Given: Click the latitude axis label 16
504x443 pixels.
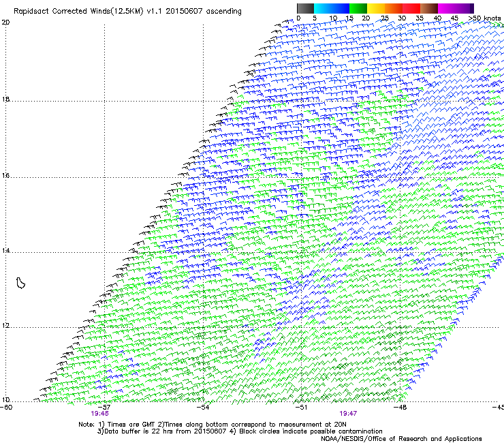Looking at the screenshot, I should pyautogui.click(x=5, y=176).
